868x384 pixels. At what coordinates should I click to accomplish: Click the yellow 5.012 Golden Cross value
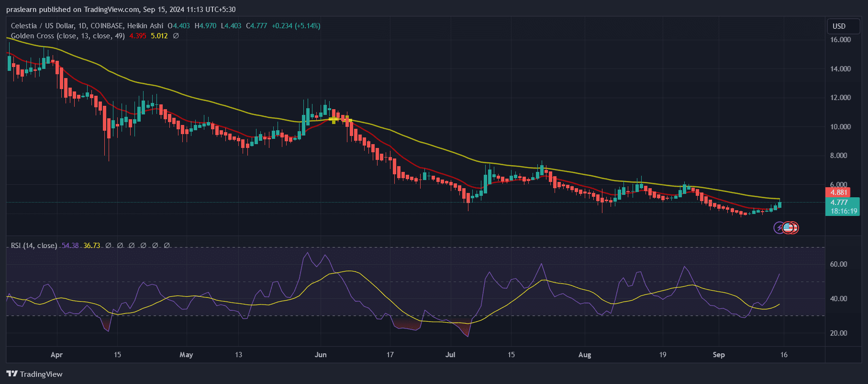(159, 36)
